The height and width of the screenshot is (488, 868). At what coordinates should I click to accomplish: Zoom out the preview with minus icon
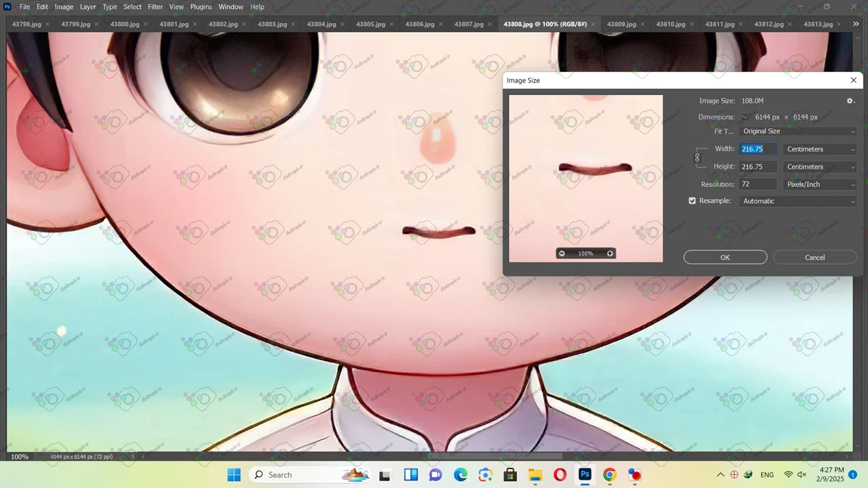click(x=561, y=253)
